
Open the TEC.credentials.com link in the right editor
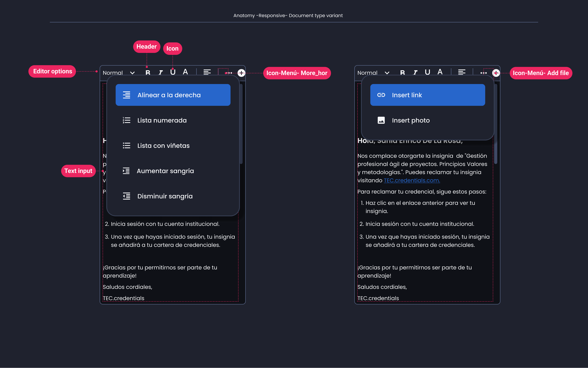(412, 180)
